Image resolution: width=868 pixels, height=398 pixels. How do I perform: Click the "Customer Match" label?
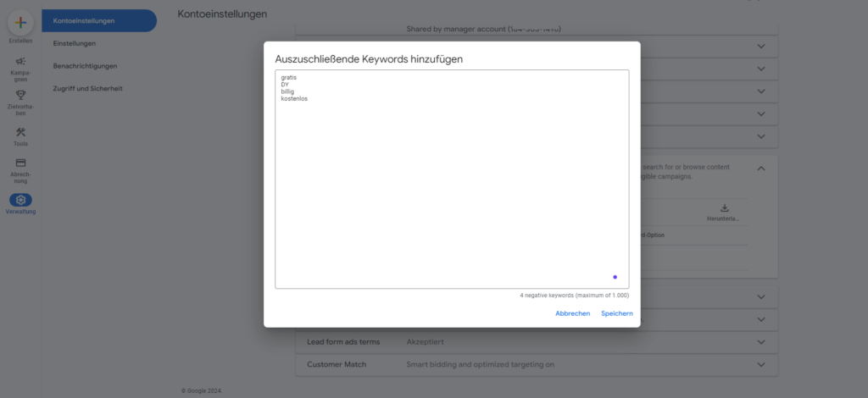[x=337, y=365]
